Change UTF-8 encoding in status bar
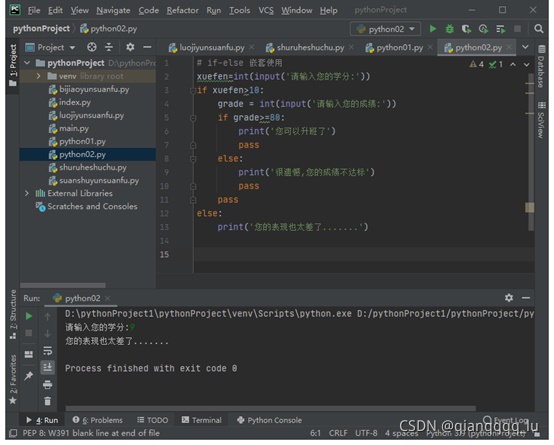This screenshot has height=445, width=554. [366, 433]
